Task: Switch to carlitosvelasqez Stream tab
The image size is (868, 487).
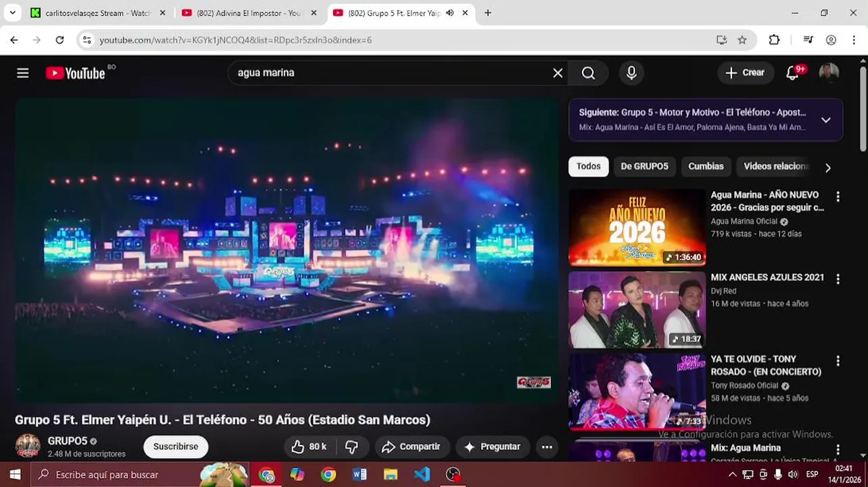Action: click(97, 13)
